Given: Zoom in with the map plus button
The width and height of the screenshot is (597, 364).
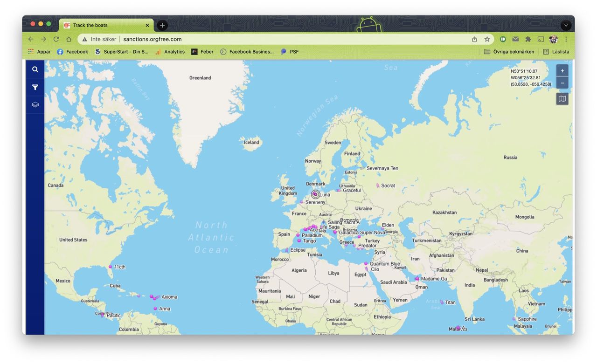Looking at the screenshot, I should (562, 71).
